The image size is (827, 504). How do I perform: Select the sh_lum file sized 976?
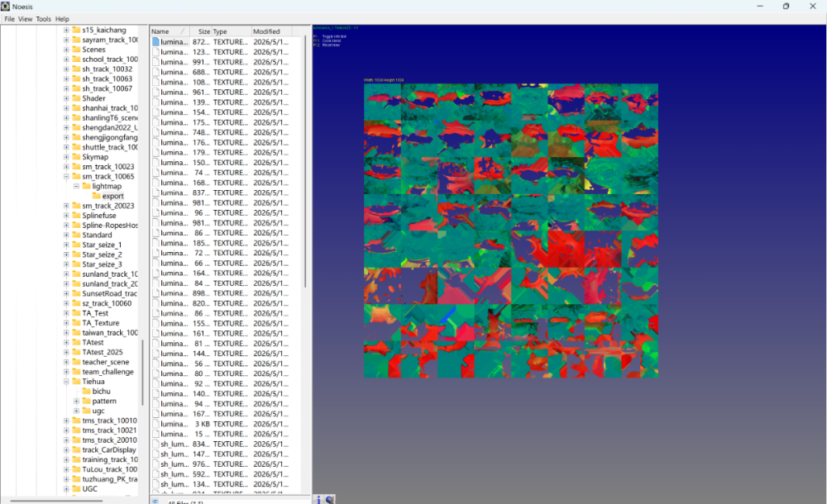click(x=227, y=464)
